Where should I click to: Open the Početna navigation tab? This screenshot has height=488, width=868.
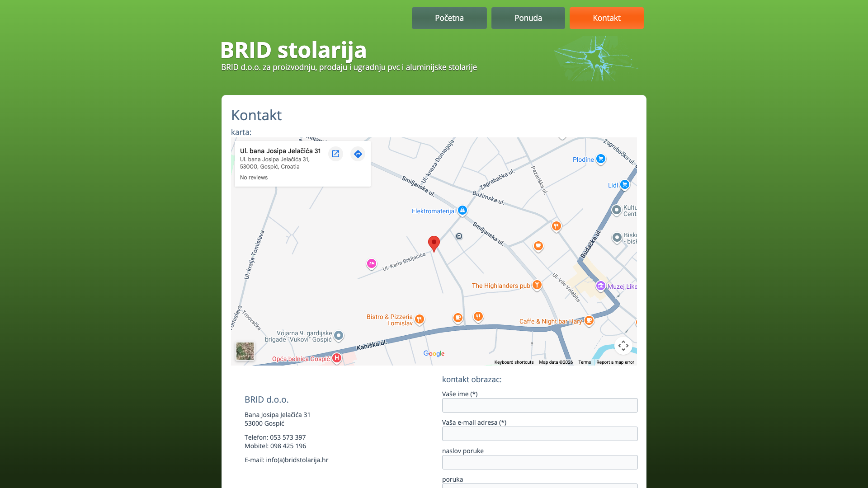pos(449,18)
